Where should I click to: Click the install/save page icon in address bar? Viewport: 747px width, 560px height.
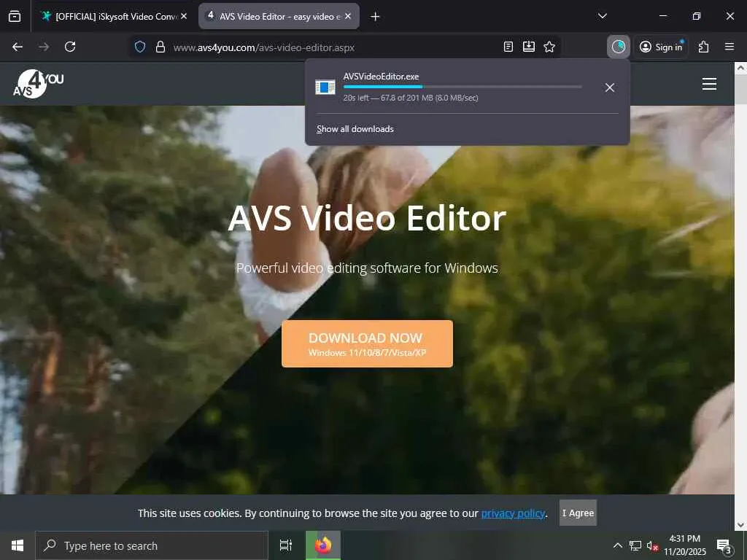click(x=529, y=47)
